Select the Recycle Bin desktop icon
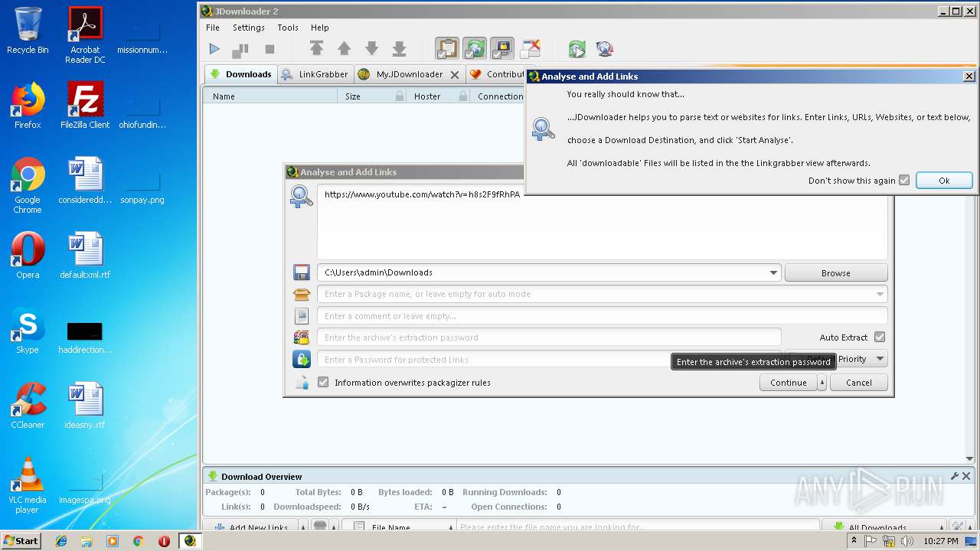The image size is (980, 551). pos(28,31)
